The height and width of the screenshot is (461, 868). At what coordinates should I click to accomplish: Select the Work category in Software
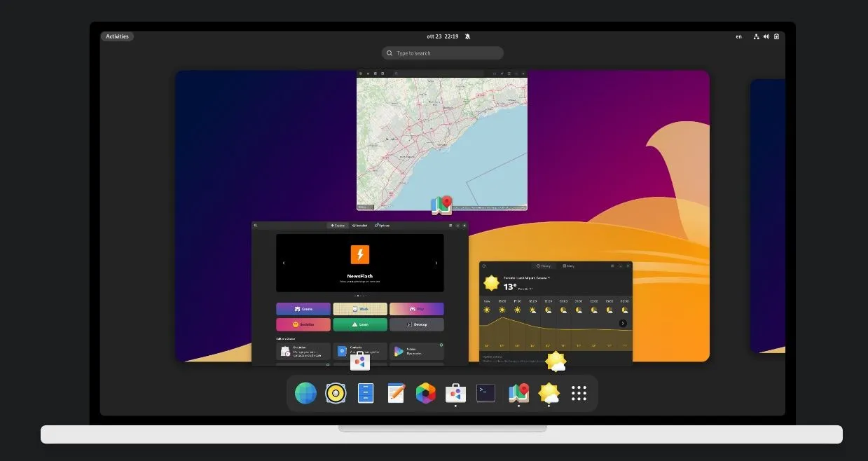coord(361,309)
